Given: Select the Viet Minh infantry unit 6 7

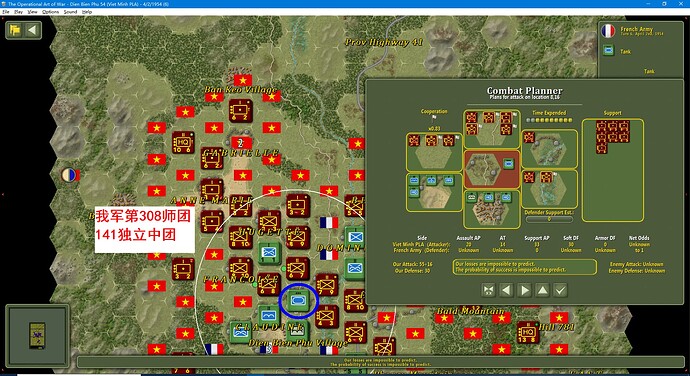Looking at the screenshot, I should [297, 268].
